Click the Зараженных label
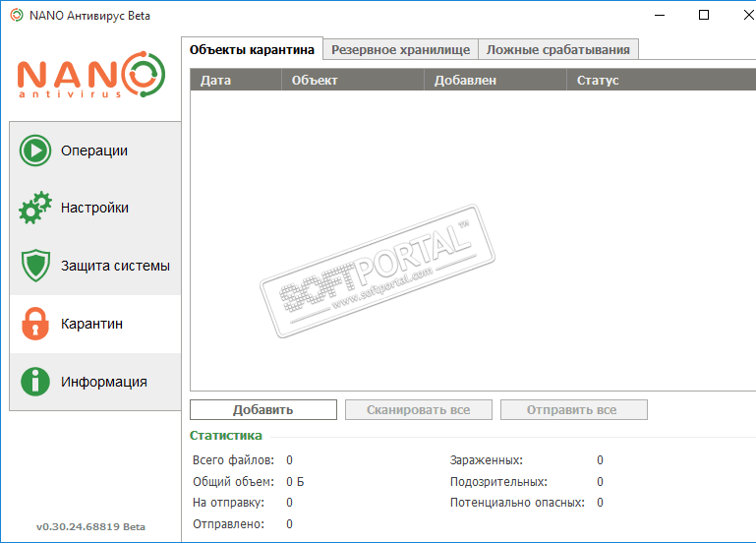The width and height of the screenshot is (756, 543). (487, 460)
